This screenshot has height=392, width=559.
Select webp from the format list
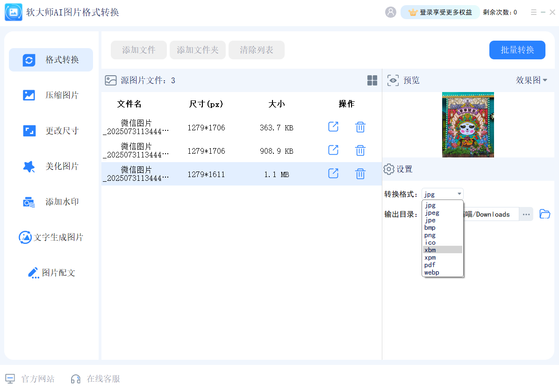431,272
